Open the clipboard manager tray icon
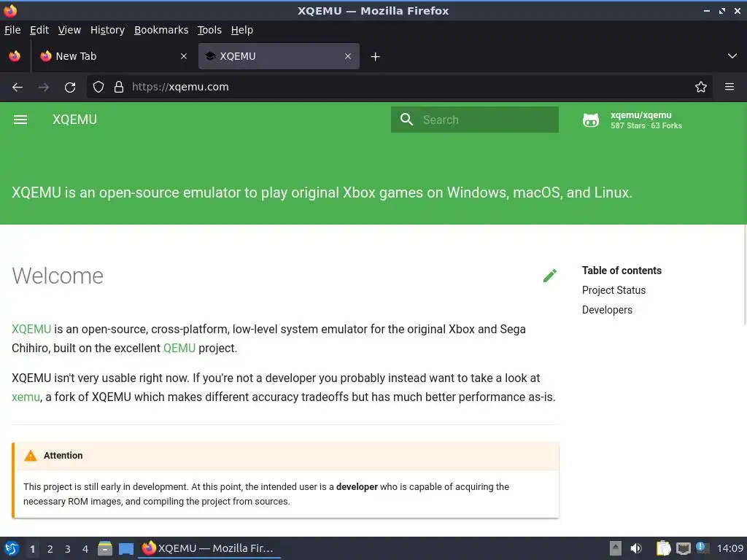Image resolution: width=747 pixels, height=560 pixels. coord(663,548)
